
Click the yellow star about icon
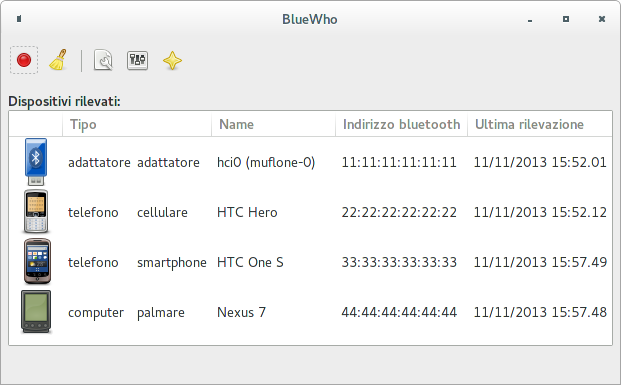[172, 61]
